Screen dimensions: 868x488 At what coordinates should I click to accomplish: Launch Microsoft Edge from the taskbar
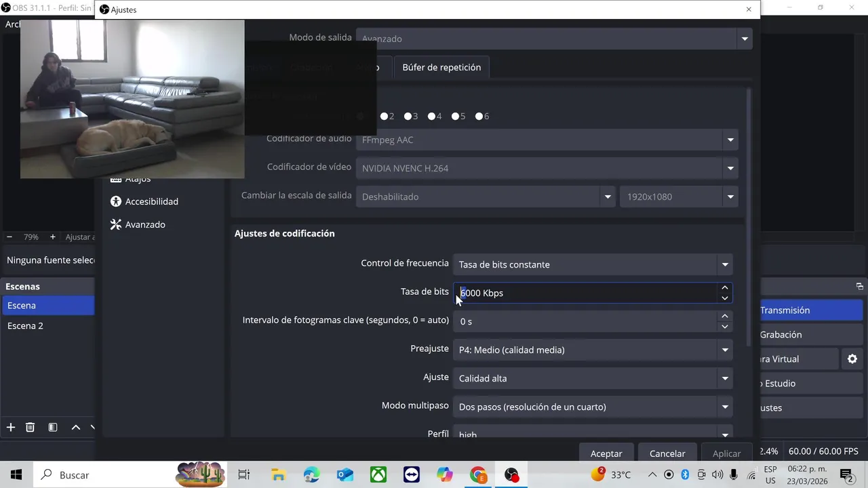pos(311,474)
